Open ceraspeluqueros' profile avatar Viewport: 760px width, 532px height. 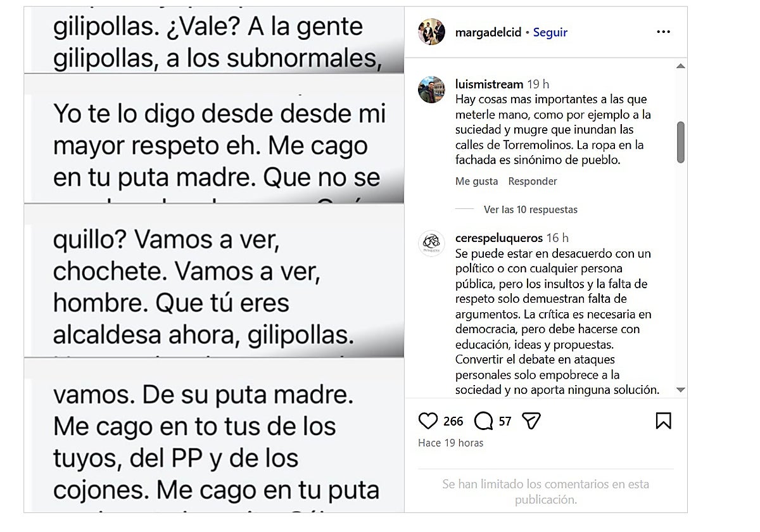click(x=431, y=244)
